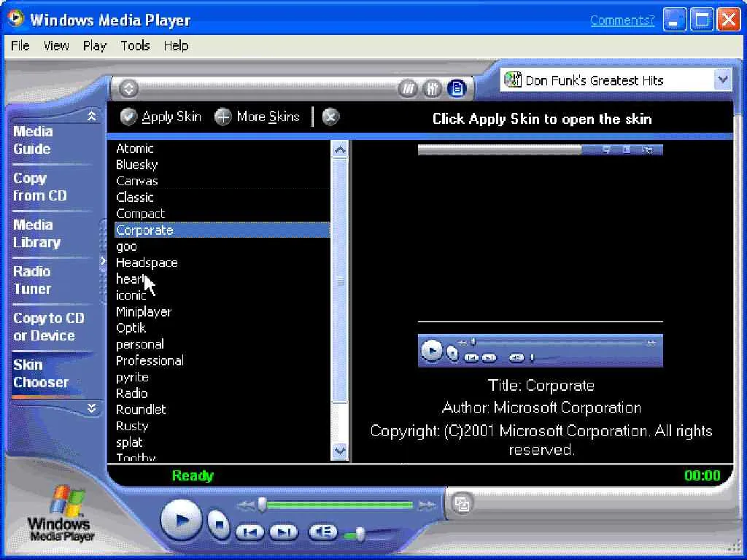Image resolution: width=747 pixels, height=560 pixels.
Task: Mute the sound with speaker button
Action: click(x=323, y=532)
